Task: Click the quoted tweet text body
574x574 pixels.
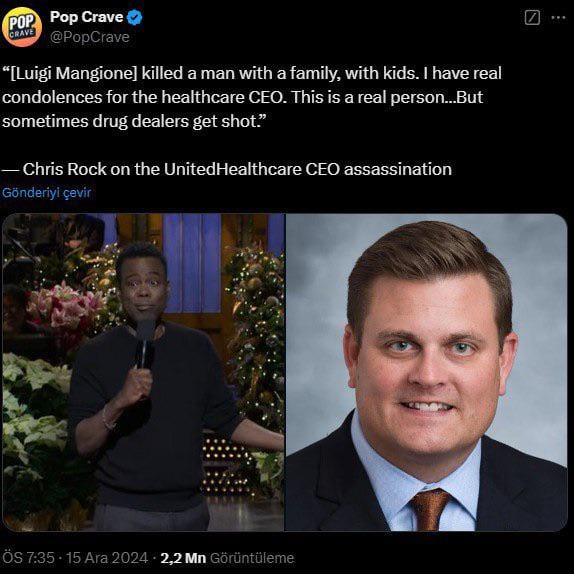Action: pos(252,97)
